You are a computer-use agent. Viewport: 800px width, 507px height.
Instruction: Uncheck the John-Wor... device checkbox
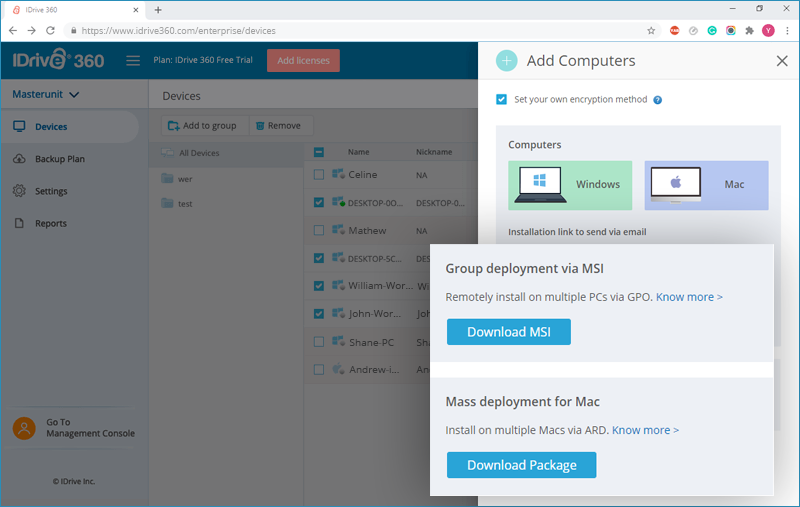pyautogui.click(x=319, y=314)
